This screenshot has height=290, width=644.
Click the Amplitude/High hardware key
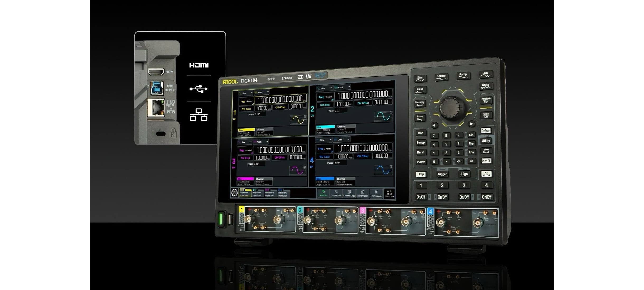pyautogui.click(x=486, y=100)
